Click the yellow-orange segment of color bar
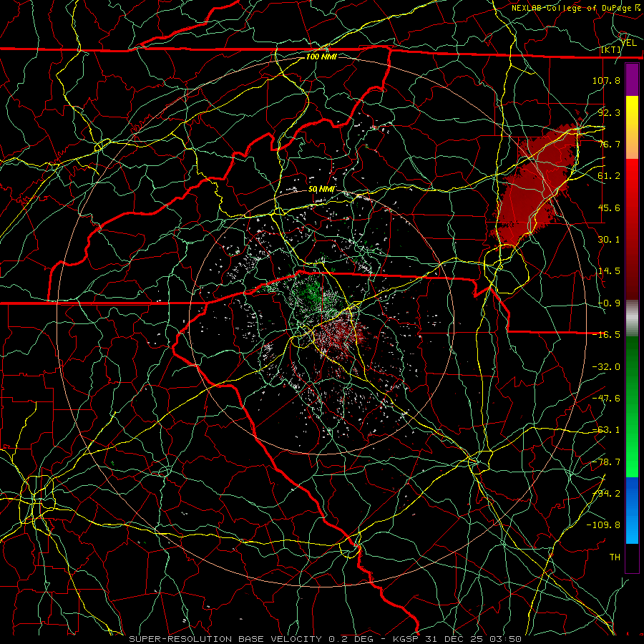Screen dimensions: 644x644 632,127
